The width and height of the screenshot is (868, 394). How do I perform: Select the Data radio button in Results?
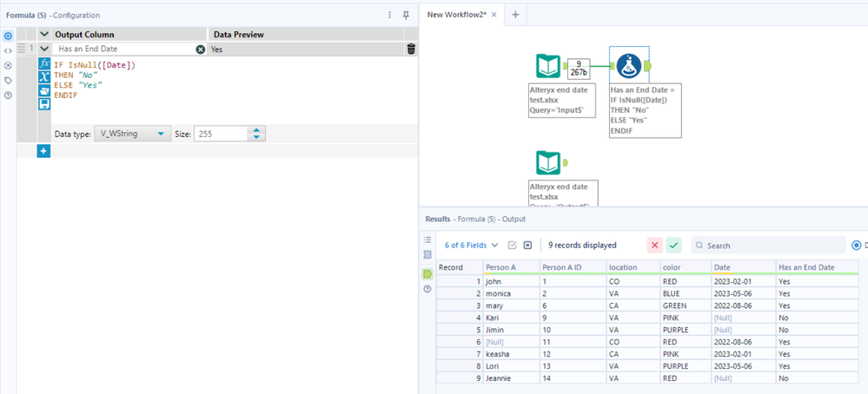click(857, 245)
